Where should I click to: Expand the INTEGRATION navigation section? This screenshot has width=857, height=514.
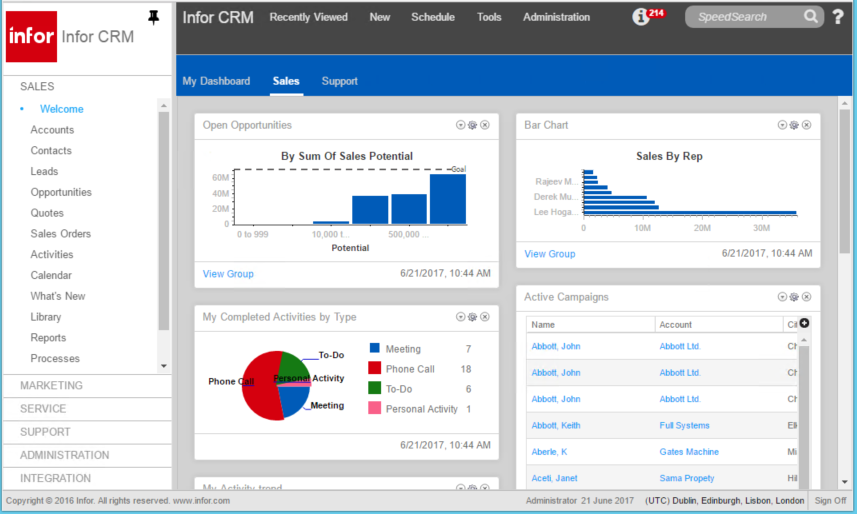point(56,478)
